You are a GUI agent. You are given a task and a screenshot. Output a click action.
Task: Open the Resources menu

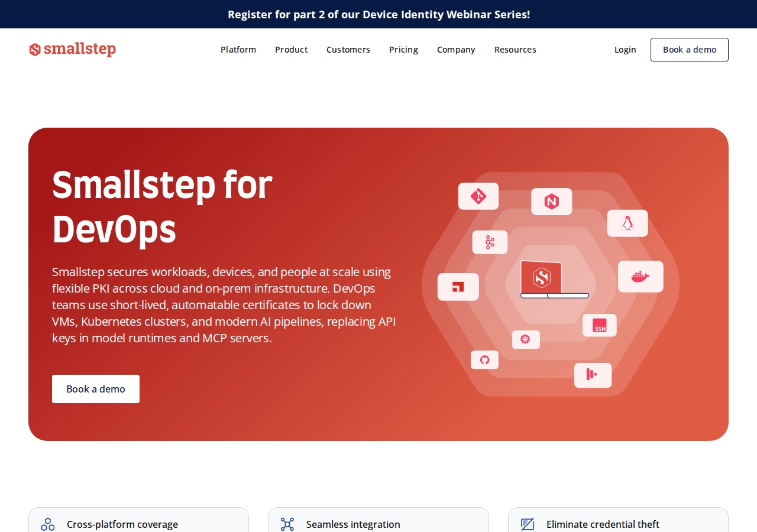coord(515,50)
